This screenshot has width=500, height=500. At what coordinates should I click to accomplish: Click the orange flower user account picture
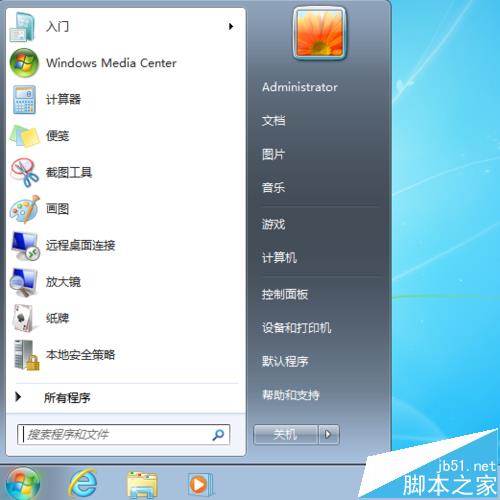[x=319, y=32]
